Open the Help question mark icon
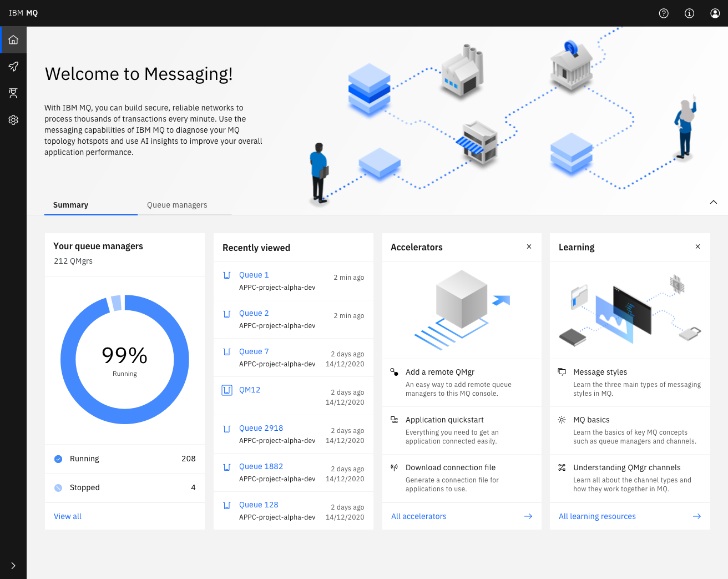728x579 pixels. 664,13
